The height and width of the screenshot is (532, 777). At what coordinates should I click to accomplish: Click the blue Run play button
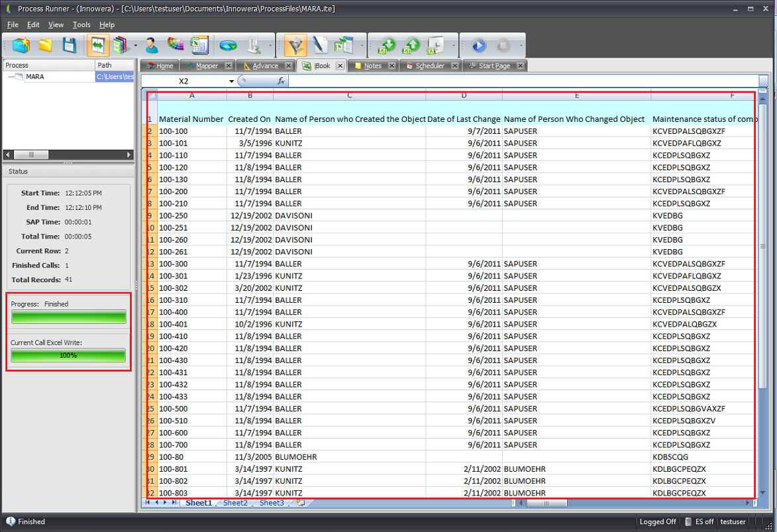(x=478, y=46)
